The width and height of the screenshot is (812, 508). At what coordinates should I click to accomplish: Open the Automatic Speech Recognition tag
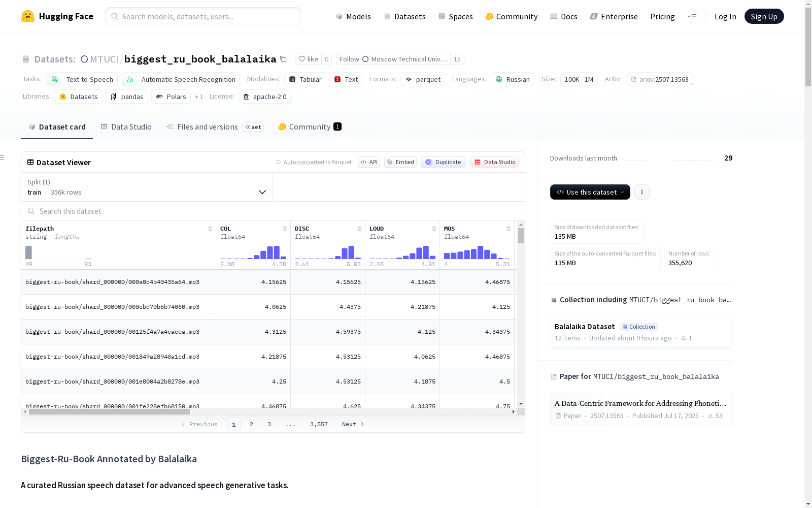tap(180, 79)
